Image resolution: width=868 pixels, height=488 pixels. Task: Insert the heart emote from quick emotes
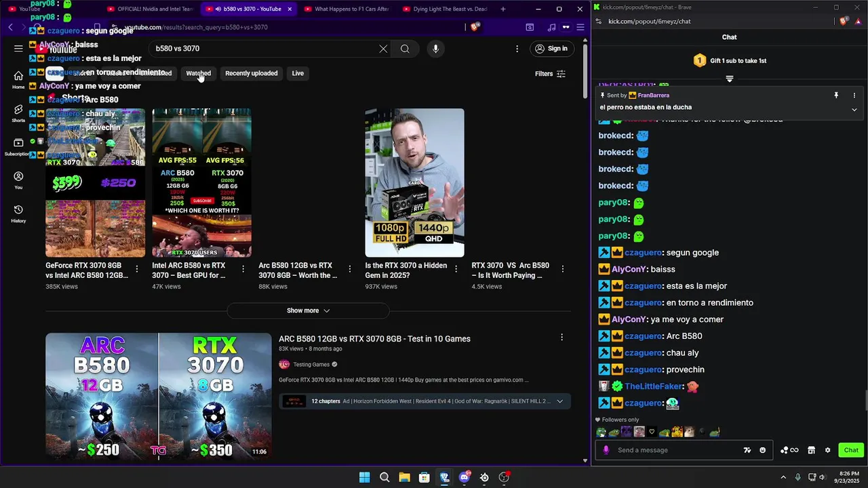pyautogui.click(x=652, y=432)
